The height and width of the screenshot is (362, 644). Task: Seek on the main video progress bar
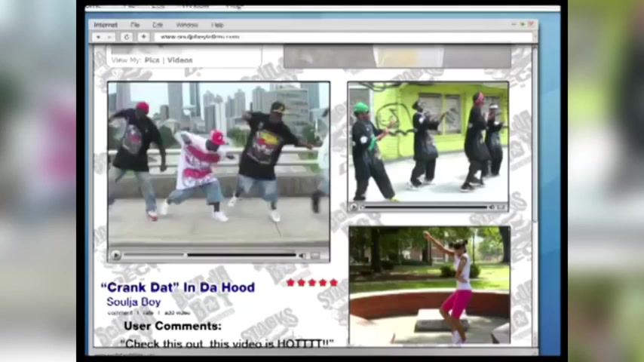pos(210,255)
